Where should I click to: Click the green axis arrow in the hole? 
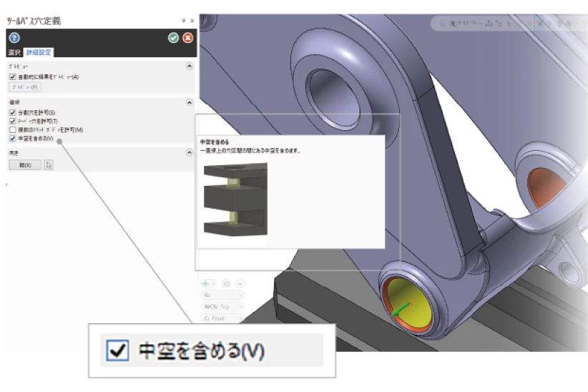[x=402, y=308]
